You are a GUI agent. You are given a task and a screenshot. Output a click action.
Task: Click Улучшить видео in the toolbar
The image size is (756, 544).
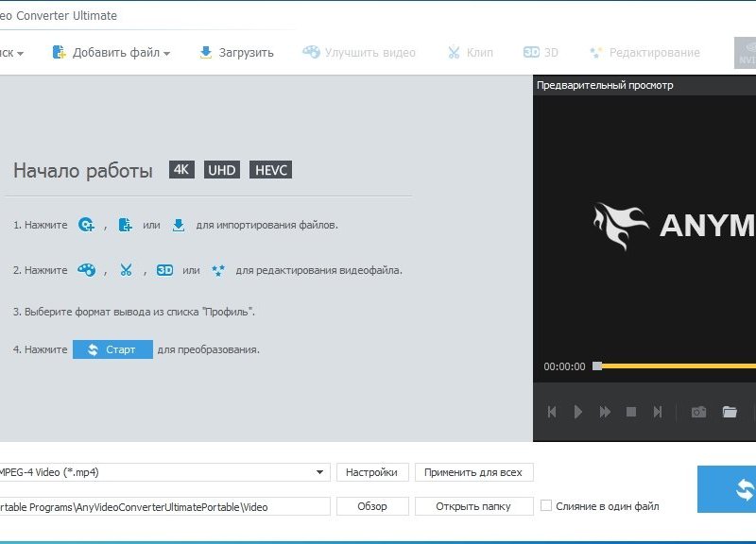pyautogui.click(x=359, y=53)
